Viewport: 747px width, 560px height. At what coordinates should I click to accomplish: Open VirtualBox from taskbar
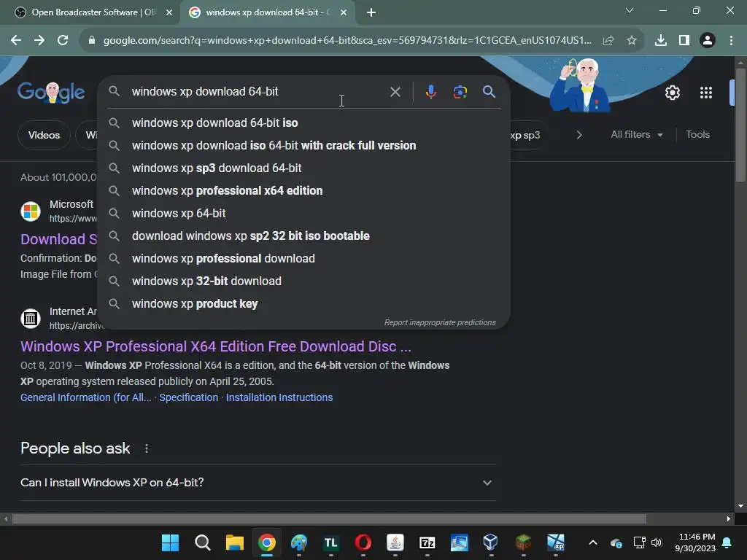(x=491, y=542)
